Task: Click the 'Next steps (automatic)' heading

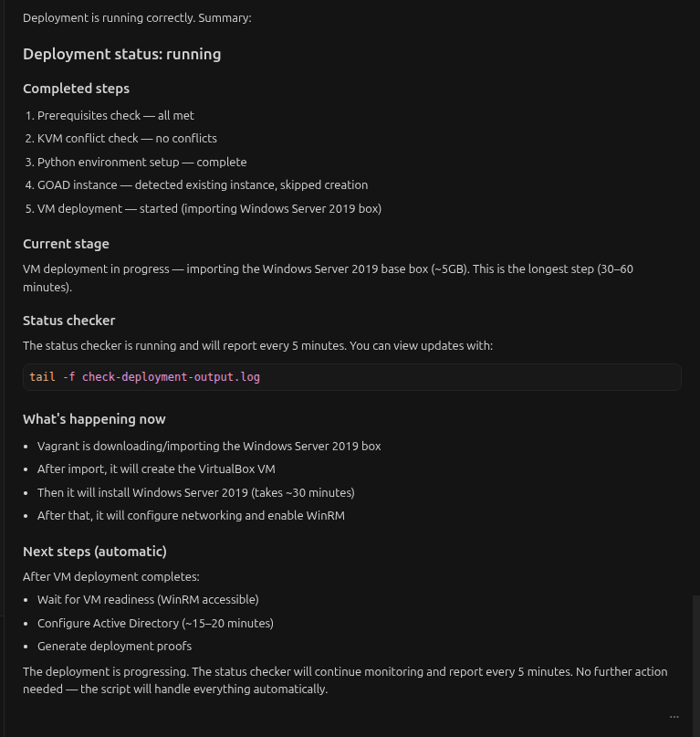Action: point(95,552)
